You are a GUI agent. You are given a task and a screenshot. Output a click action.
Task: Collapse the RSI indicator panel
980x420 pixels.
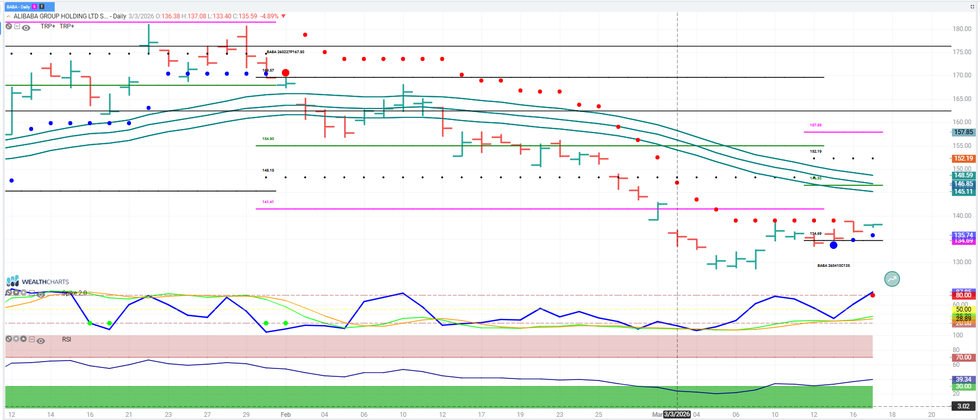coord(32,339)
